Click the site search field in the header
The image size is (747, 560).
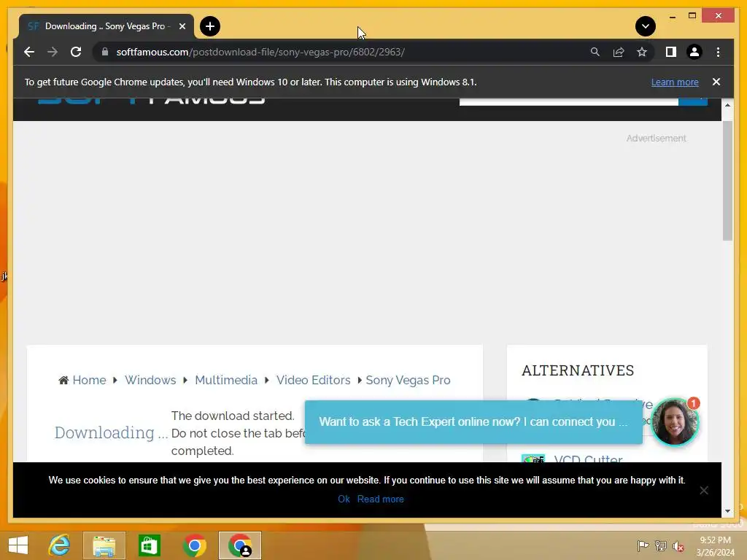coord(568,101)
